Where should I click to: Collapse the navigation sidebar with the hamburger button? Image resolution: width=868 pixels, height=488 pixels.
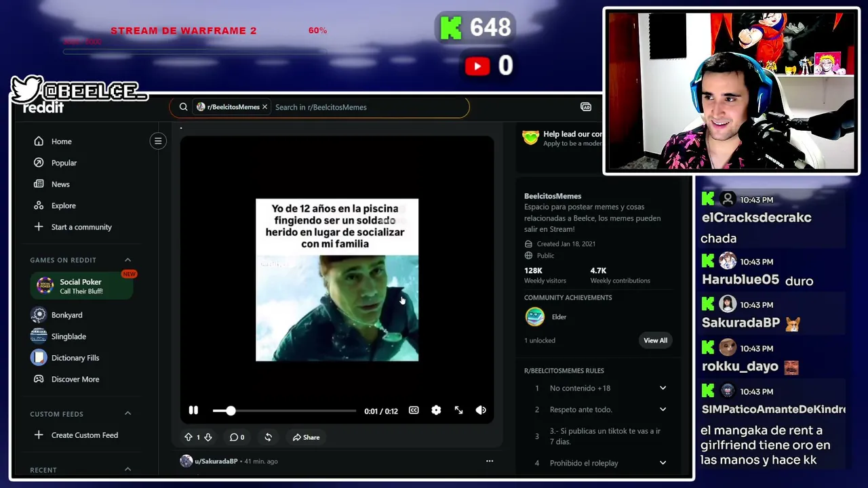coord(158,141)
